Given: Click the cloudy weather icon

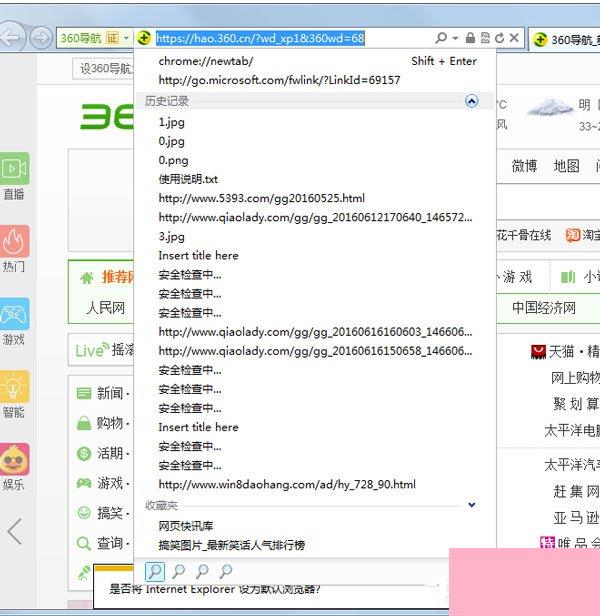Looking at the screenshot, I should click(549, 107).
